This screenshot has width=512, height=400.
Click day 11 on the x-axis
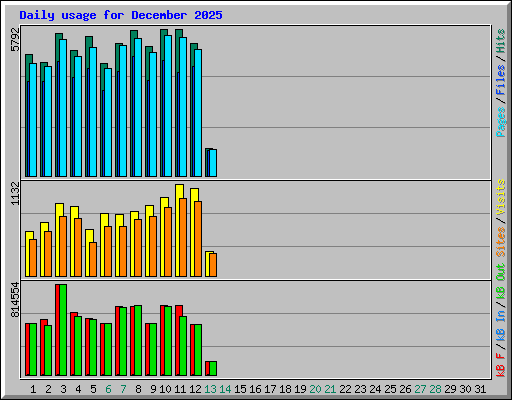click(180, 389)
